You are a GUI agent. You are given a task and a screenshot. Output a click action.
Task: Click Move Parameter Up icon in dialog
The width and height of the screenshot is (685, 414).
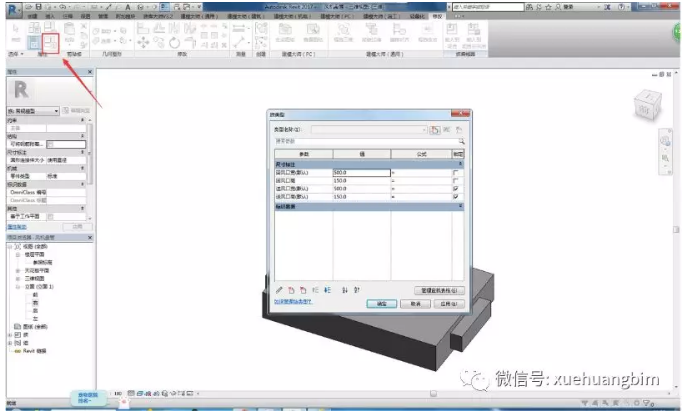point(315,290)
